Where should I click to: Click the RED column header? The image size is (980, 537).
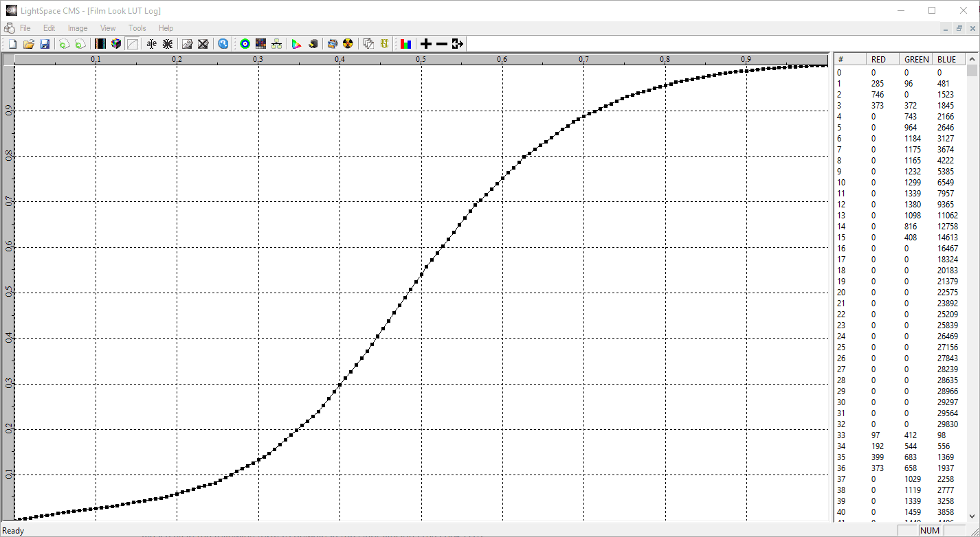878,60
